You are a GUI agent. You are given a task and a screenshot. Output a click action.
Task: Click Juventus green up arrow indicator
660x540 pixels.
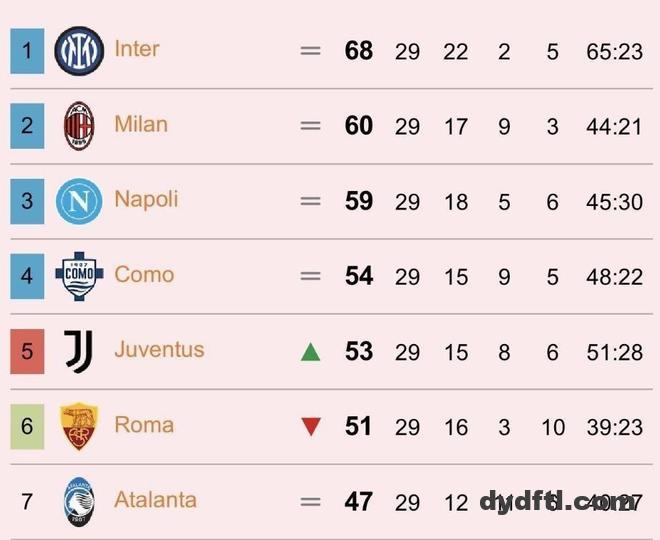[x=311, y=352]
